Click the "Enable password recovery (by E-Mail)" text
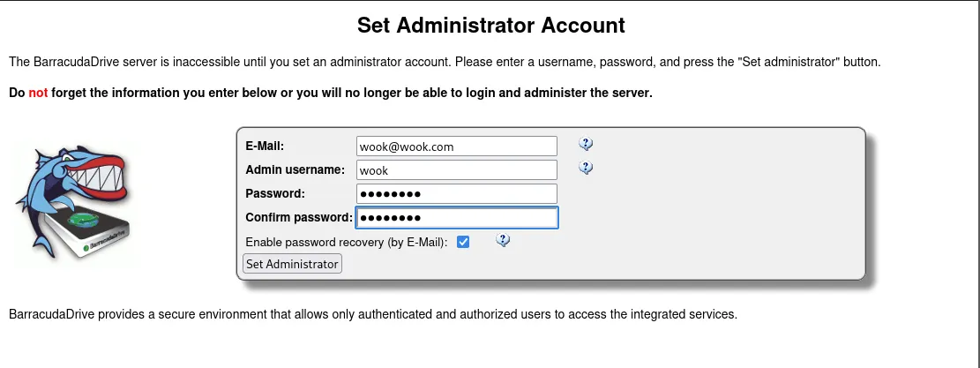The width and height of the screenshot is (980, 368). (x=347, y=242)
